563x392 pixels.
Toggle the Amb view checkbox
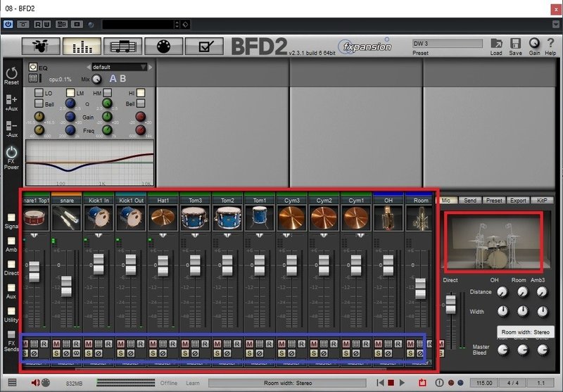[x=11, y=241]
